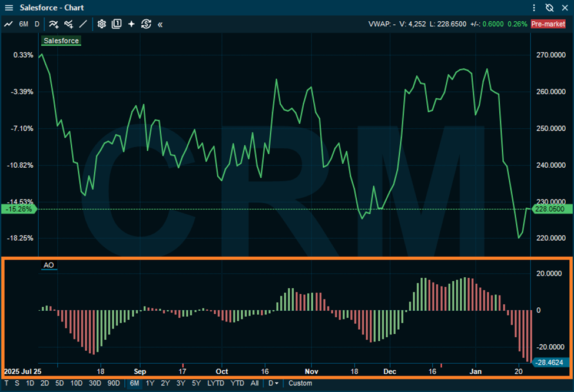Click the refresh sync dollar icon

coord(147,24)
